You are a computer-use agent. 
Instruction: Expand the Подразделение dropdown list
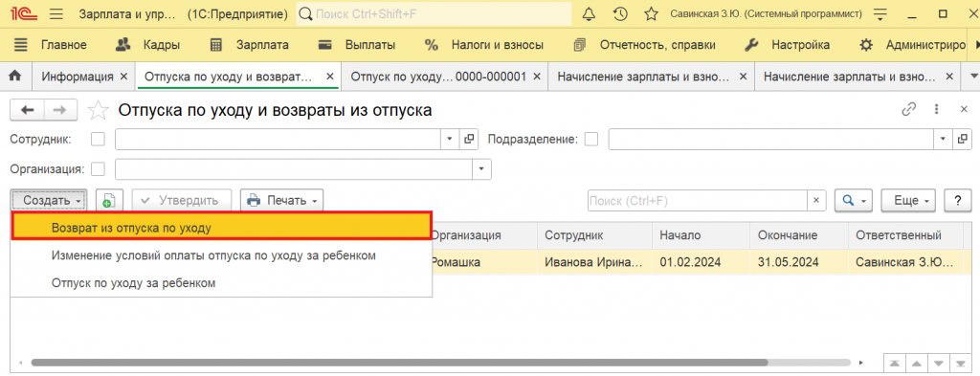[x=944, y=140]
